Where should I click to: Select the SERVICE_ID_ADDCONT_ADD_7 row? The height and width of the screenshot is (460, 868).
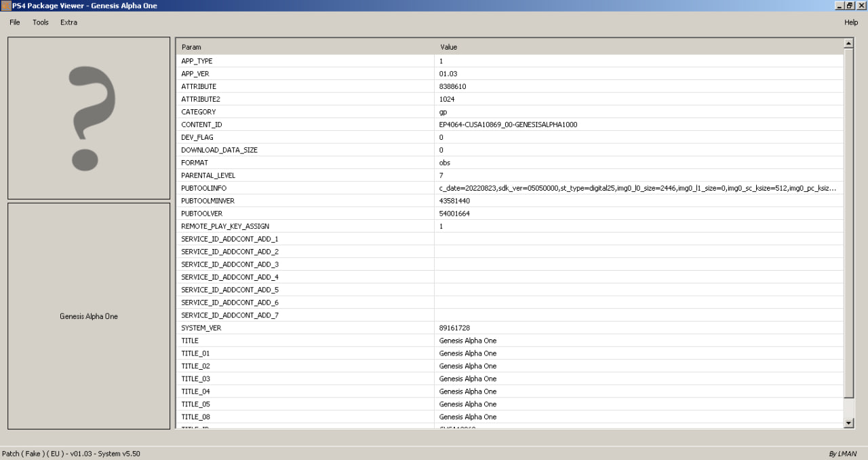[x=510, y=315]
